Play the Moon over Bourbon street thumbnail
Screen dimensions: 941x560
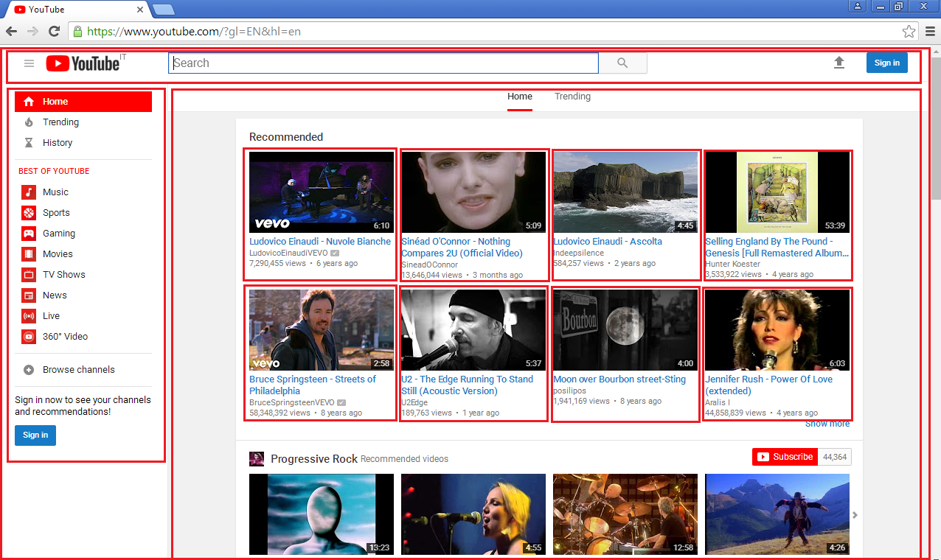(x=625, y=330)
